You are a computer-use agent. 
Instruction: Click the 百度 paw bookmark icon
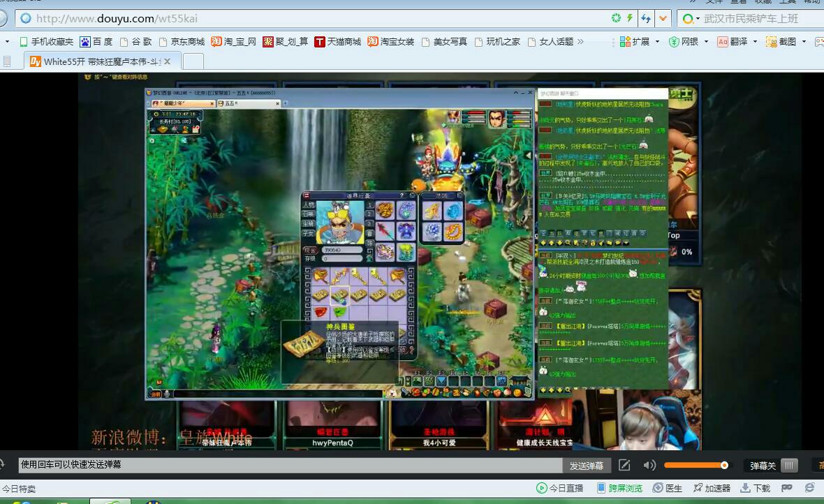(x=85, y=42)
